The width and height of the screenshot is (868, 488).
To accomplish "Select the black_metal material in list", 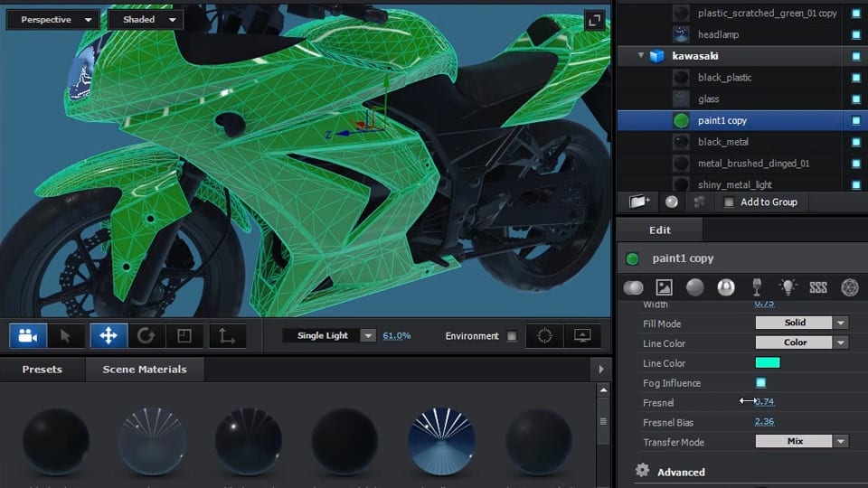I will point(724,142).
